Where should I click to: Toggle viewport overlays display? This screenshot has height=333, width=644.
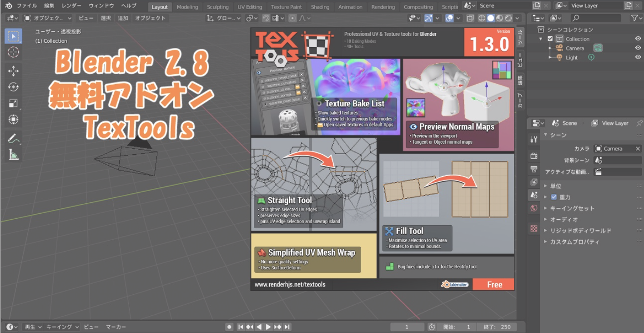pos(449,18)
